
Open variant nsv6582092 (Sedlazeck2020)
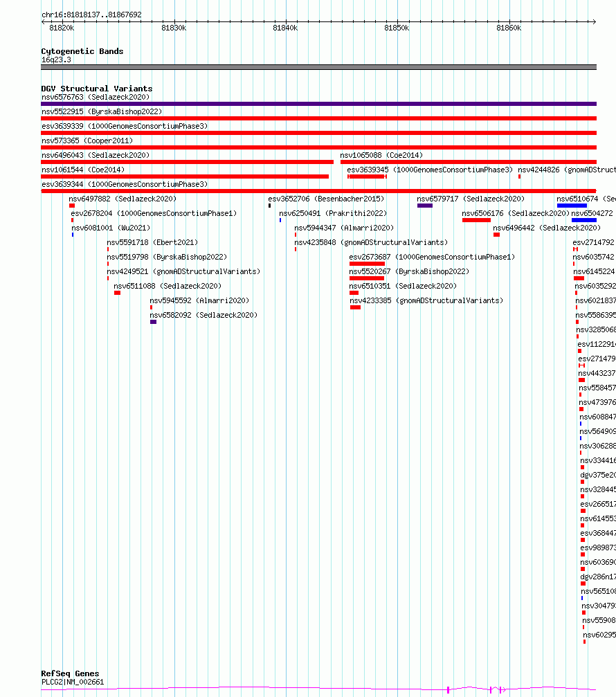pos(203,315)
